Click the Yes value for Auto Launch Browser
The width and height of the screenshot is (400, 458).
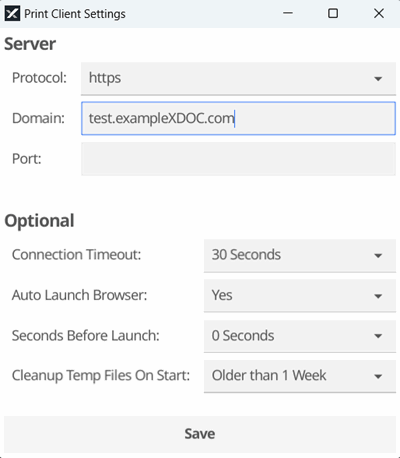pos(222,295)
